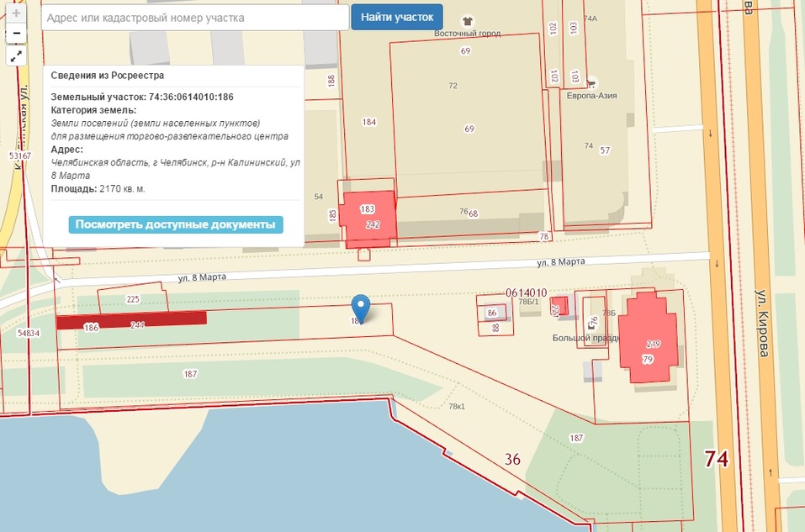805x532 pixels.
Task: Open Посмотреть доступные документы
Action: [175, 224]
